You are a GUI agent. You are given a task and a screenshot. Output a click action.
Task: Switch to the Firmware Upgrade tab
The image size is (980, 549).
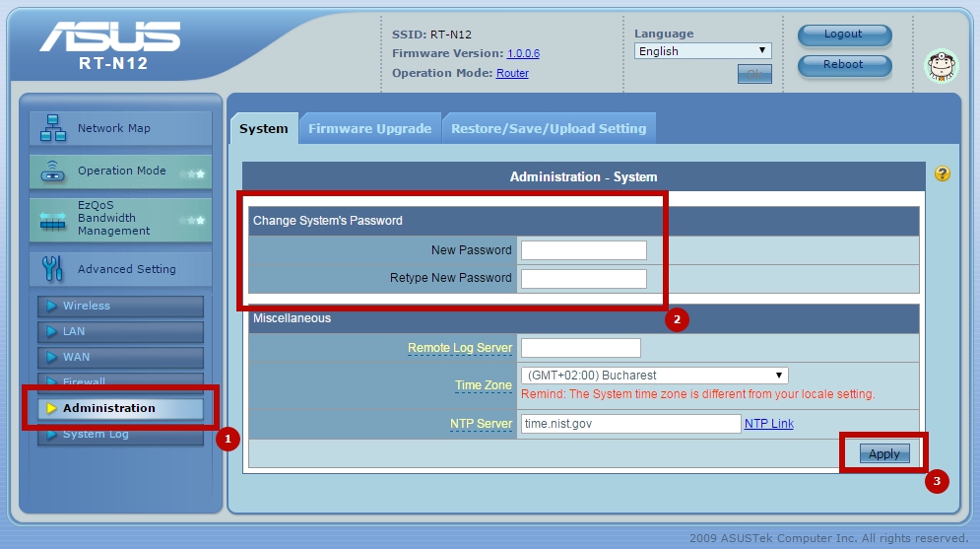pos(370,128)
